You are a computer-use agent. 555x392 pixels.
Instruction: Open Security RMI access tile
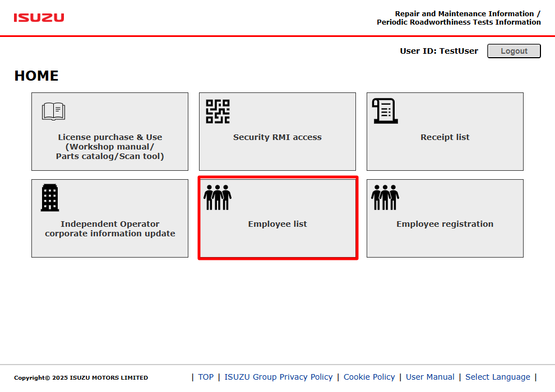pyautogui.click(x=277, y=132)
